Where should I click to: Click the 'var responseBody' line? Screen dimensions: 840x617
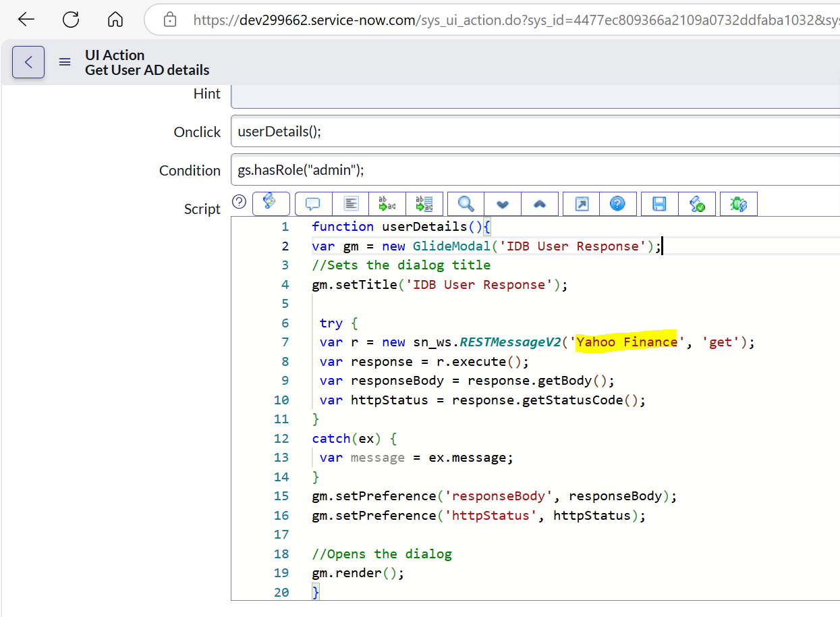(467, 381)
